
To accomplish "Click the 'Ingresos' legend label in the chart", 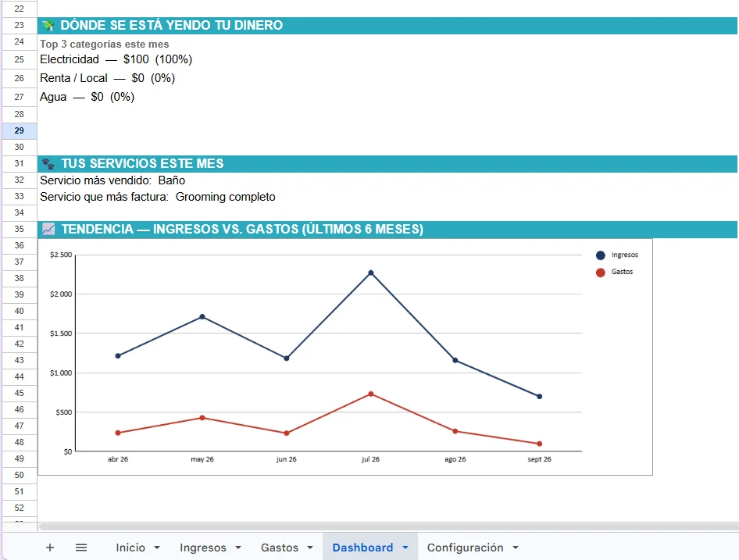I will pos(624,255).
